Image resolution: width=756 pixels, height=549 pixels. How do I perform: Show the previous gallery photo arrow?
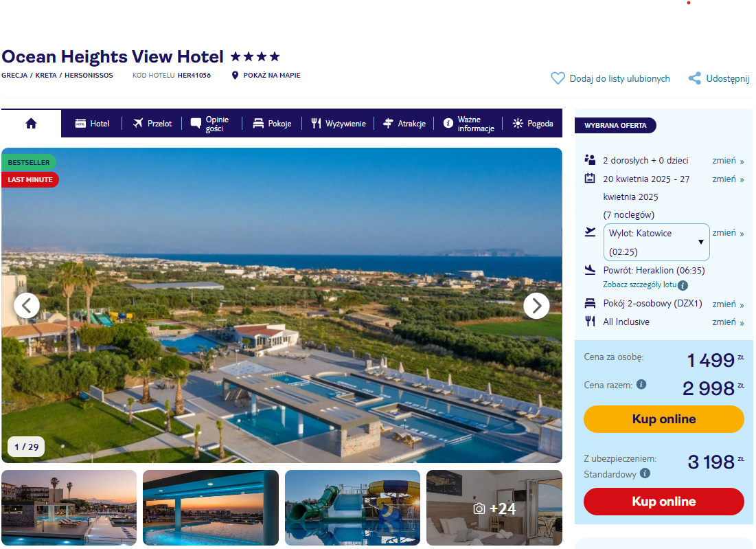27,306
